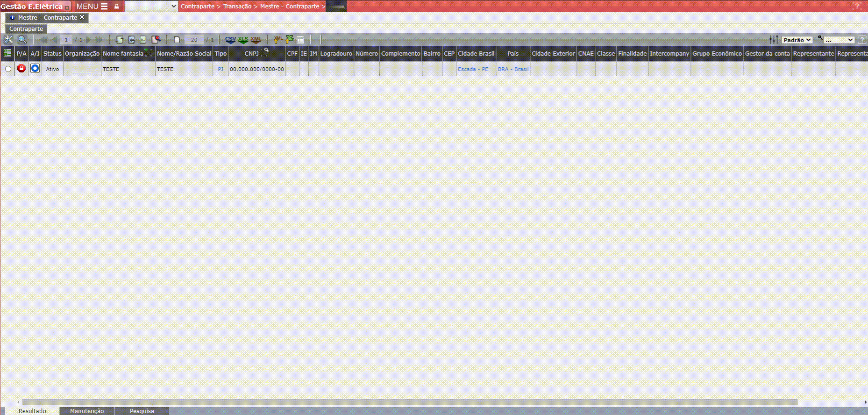Image resolution: width=868 pixels, height=415 pixels.
Task: Click the Gestor da conta column header
Action: tap(768, 54)
